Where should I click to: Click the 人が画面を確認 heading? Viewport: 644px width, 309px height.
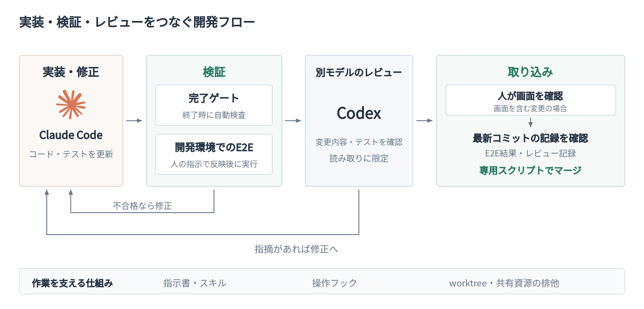[530, 96]
